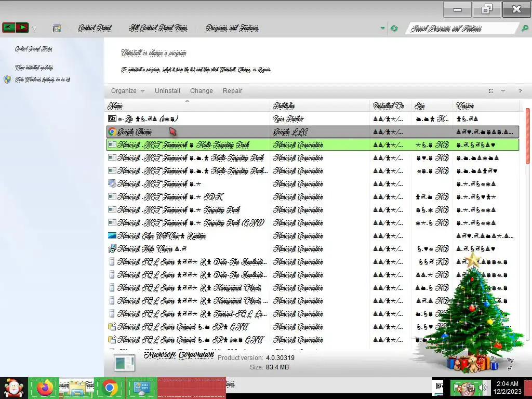Select Microsoft Edge WebView2 Runtime name text

(x=162, y=236)
